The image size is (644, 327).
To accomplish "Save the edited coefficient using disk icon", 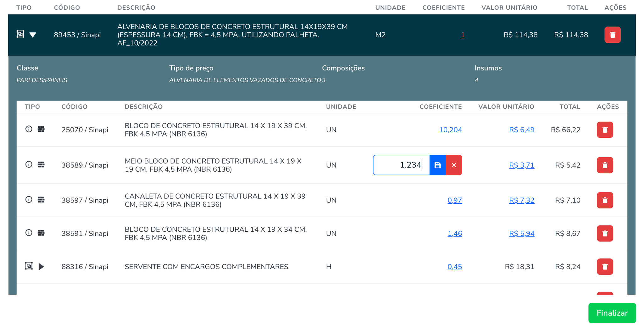I will point(437,165).
